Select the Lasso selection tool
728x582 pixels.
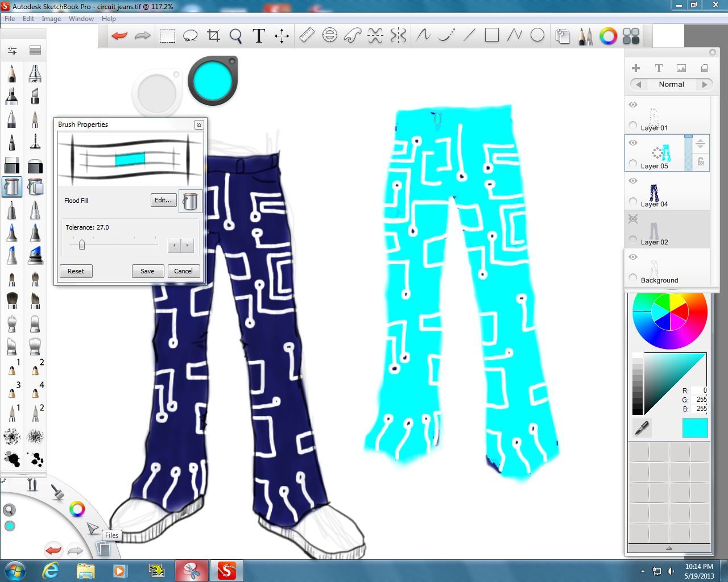pos(190,35)
